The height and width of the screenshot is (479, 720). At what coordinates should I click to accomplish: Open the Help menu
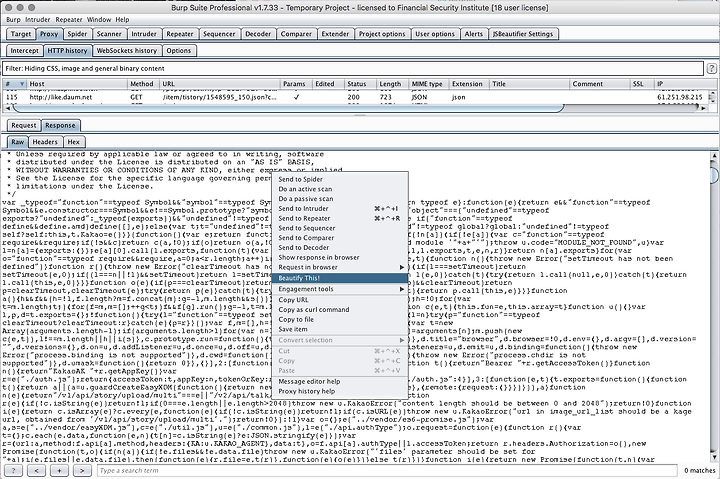point(122,20)
